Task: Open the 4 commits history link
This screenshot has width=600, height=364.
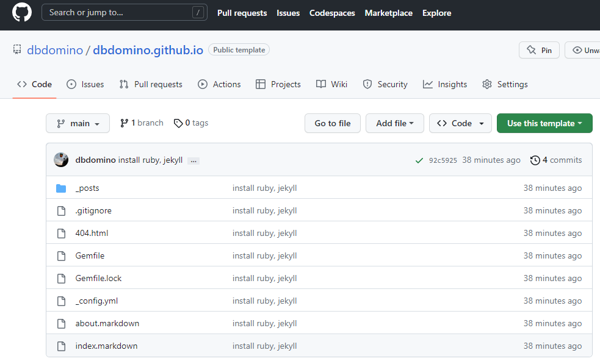Action: [x=556, y=160]
